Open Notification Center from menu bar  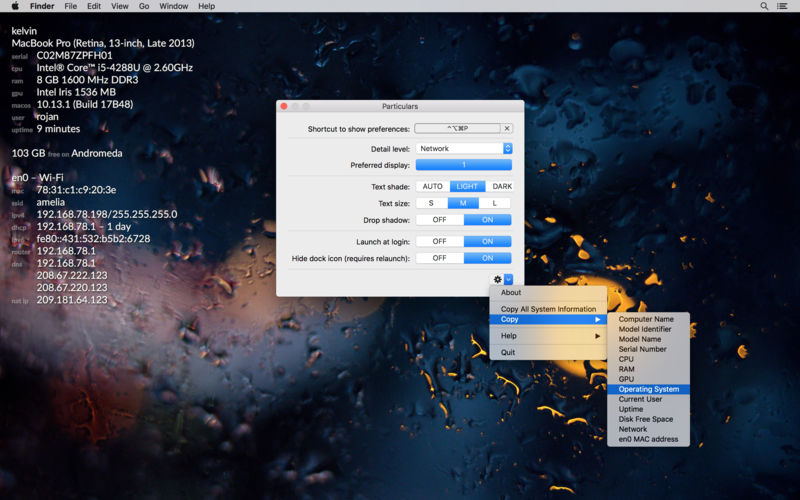[x=786, y=6]
